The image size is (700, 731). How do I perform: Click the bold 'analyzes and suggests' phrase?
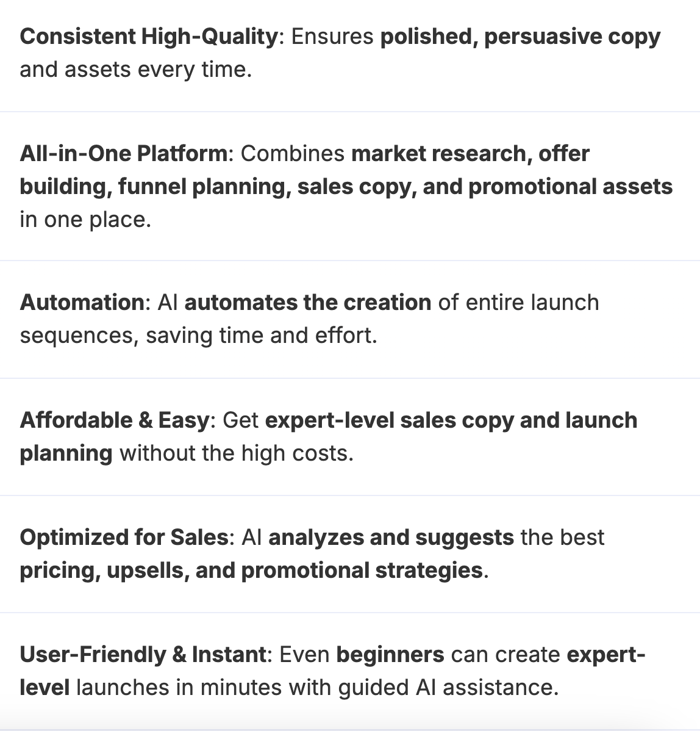coord(391,538)
